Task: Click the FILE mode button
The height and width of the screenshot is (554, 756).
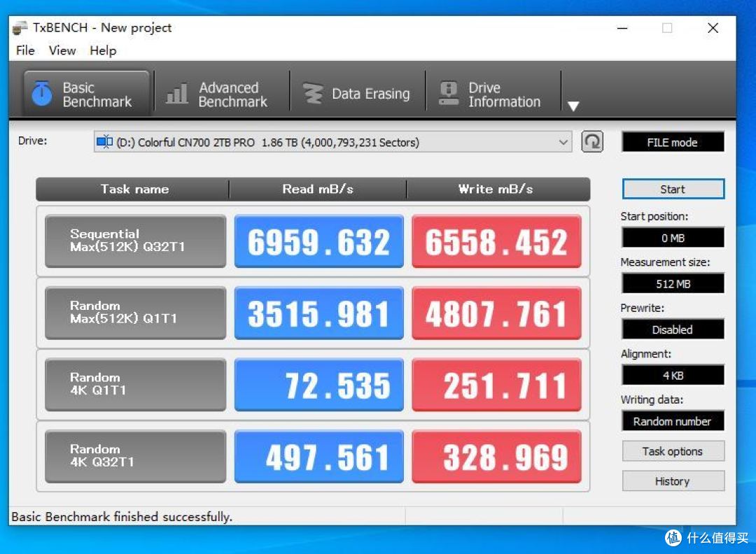Action: click(673, 142)
